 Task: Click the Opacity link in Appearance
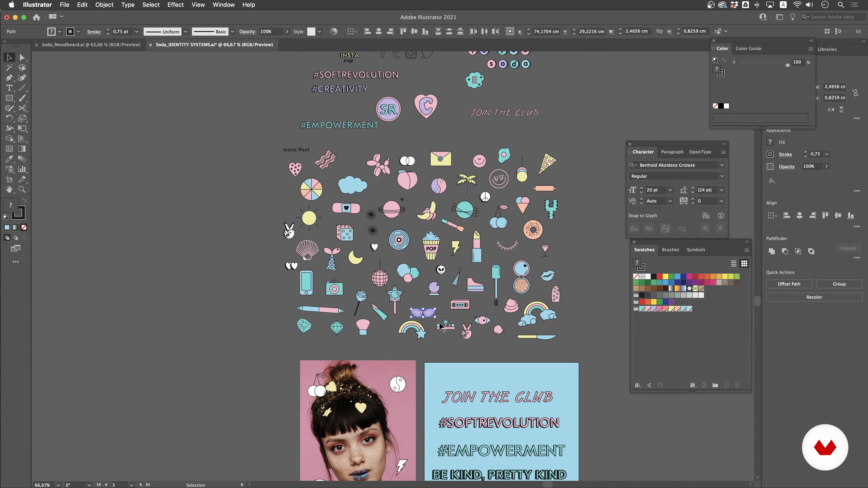[786, 167]
